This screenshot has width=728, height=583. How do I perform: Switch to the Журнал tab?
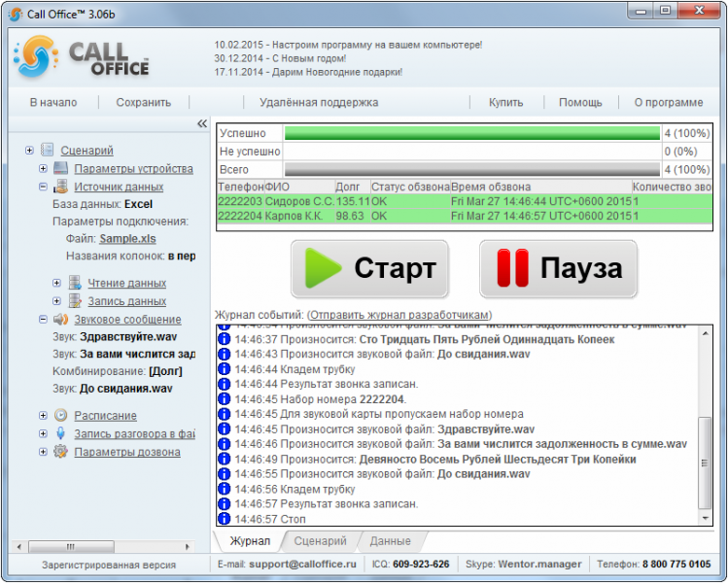[x=250, y=541]
